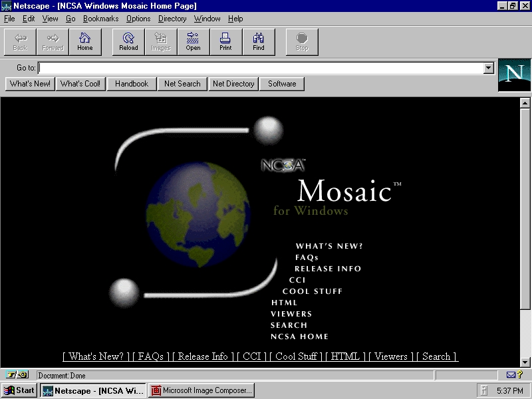The image size is (532, 399).
Task: Click the Net Directory button
Action: tap(233, 84)
